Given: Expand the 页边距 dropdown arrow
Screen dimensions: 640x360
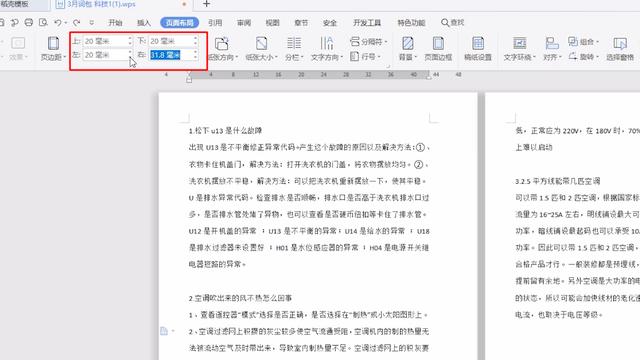Looking at the screenshot, I should point(64,57).
